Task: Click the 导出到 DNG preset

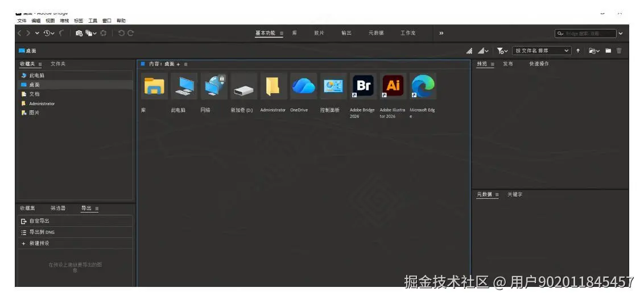Action: [x=76, y=232]
